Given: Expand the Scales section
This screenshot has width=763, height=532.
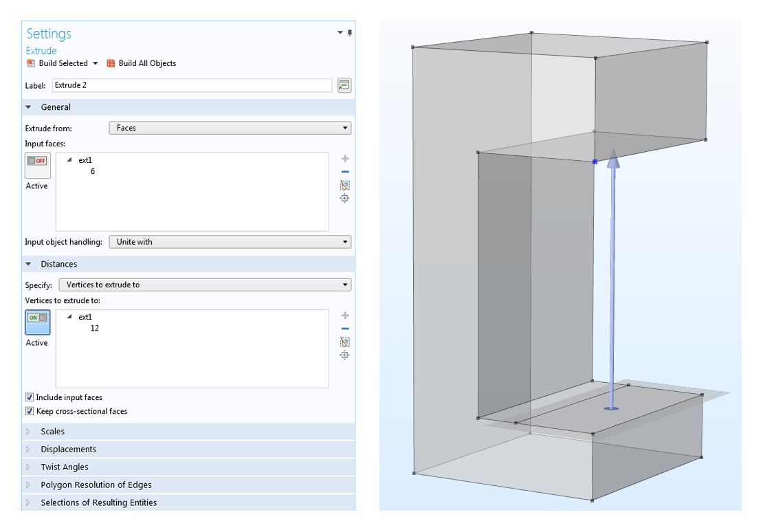Looking at the screenshot, I should (x=52, y=432).
